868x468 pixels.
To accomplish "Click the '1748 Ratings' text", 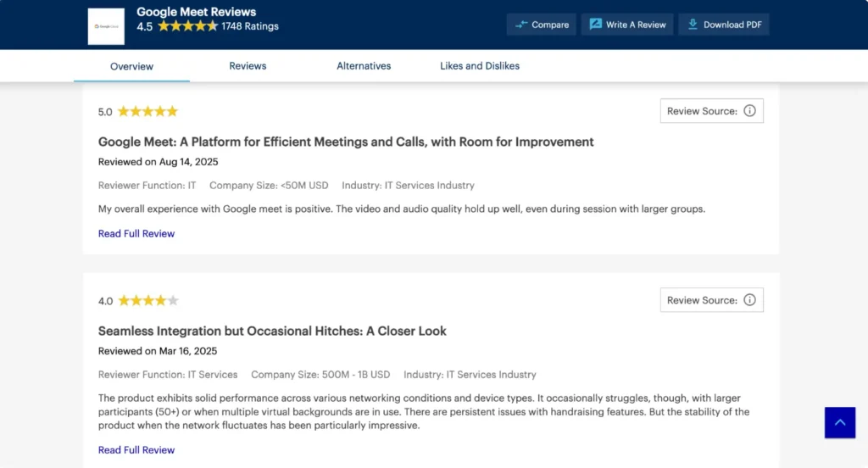I will (x=250, y=26).
